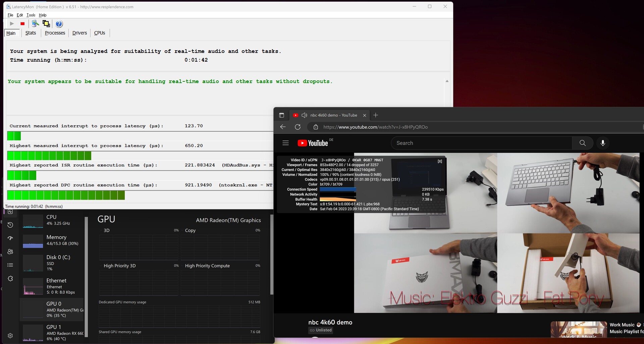Click the Task Manager performance list scrollbar

86,275
